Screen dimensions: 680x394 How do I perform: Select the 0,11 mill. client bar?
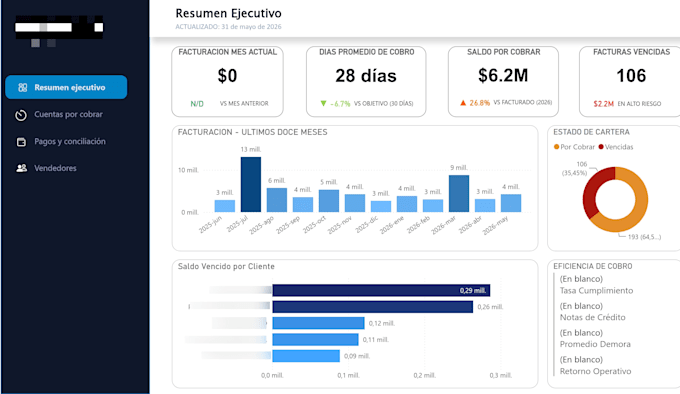[x=315, y=339]
